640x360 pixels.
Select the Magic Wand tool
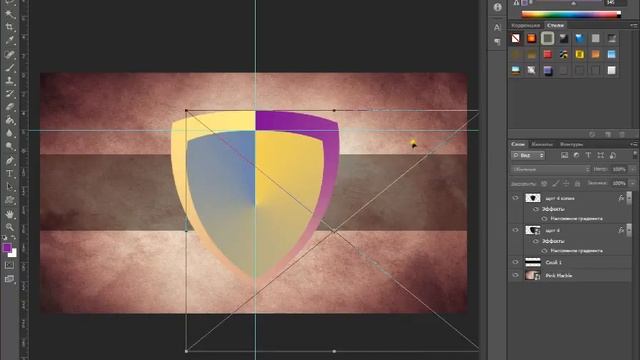pyautogui.click(x=10, y=14)
